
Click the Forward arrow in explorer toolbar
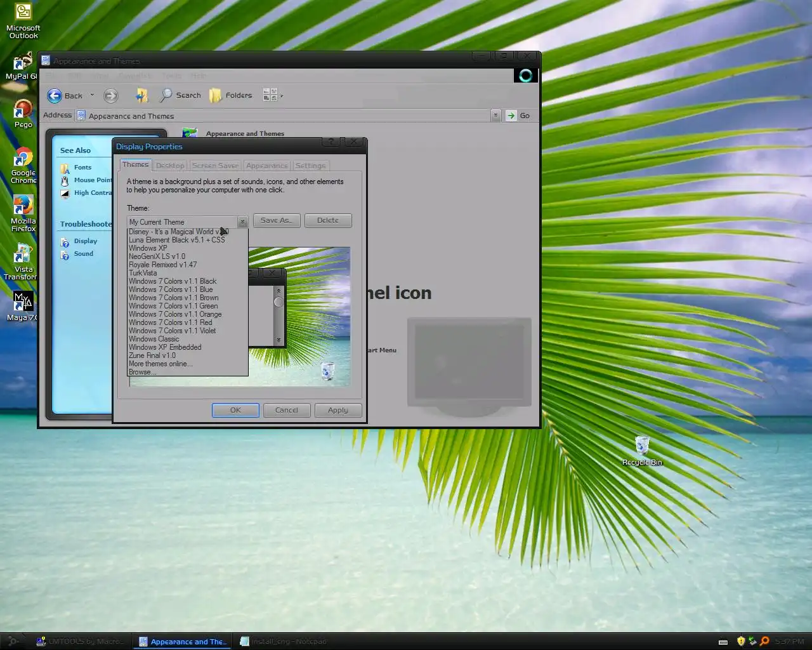(x=110, y=96)
